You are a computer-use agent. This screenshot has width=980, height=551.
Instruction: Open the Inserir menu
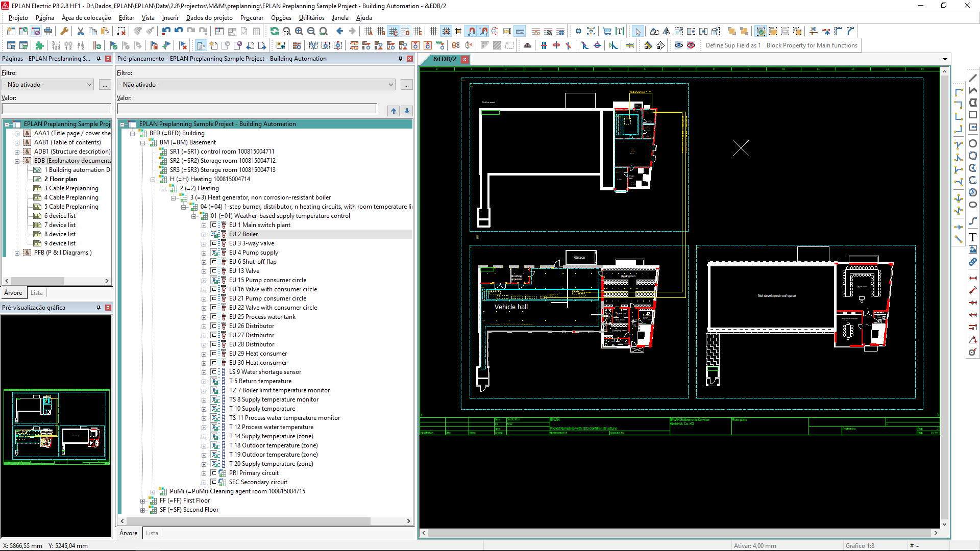170,18
